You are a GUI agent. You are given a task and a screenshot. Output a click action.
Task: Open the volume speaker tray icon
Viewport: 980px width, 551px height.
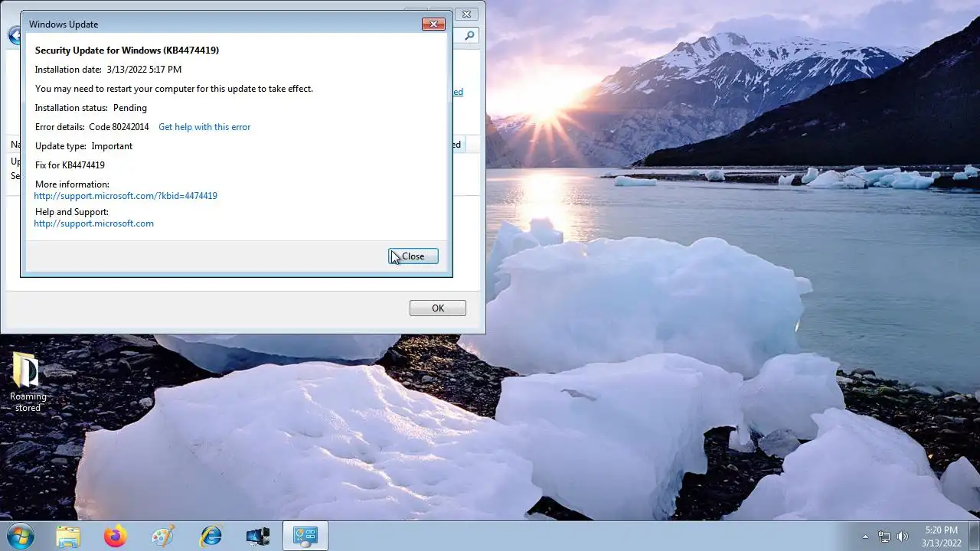tap(903, 536)
